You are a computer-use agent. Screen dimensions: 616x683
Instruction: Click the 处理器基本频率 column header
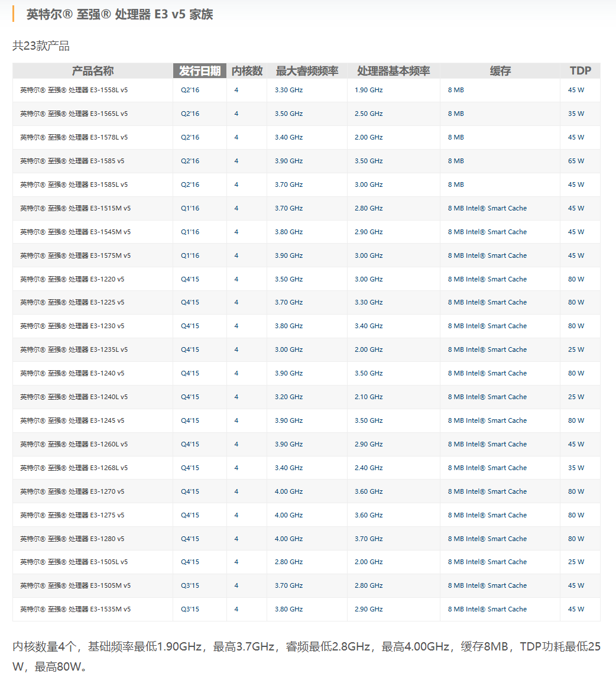pyautogui.click(x=393, y=71)
